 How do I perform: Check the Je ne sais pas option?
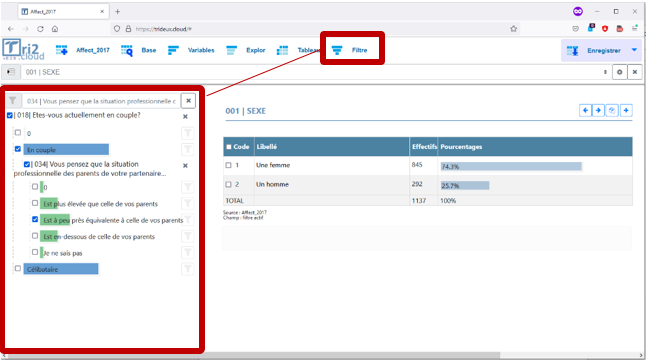click(35, 252)
